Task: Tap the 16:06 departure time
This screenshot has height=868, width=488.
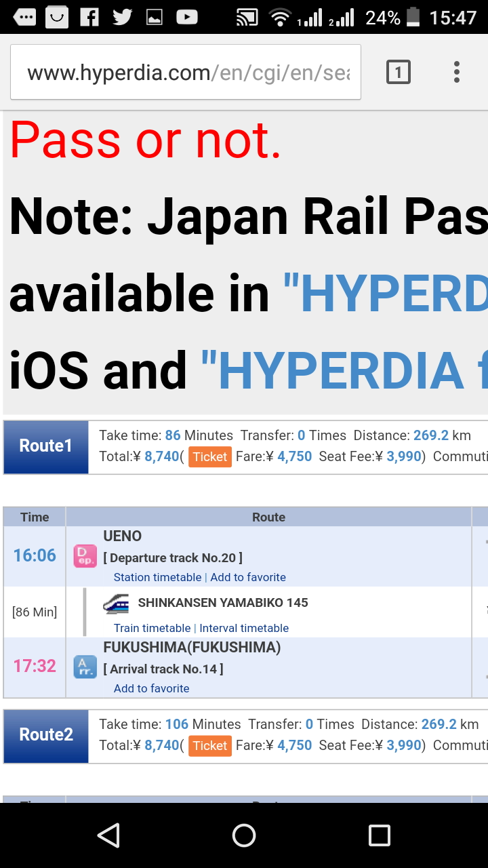Action: point(35,555)
